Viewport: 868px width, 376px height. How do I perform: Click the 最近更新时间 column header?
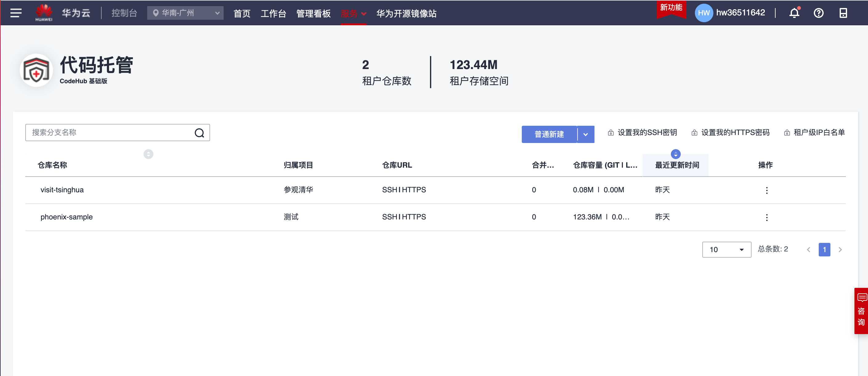coord(677,165)
